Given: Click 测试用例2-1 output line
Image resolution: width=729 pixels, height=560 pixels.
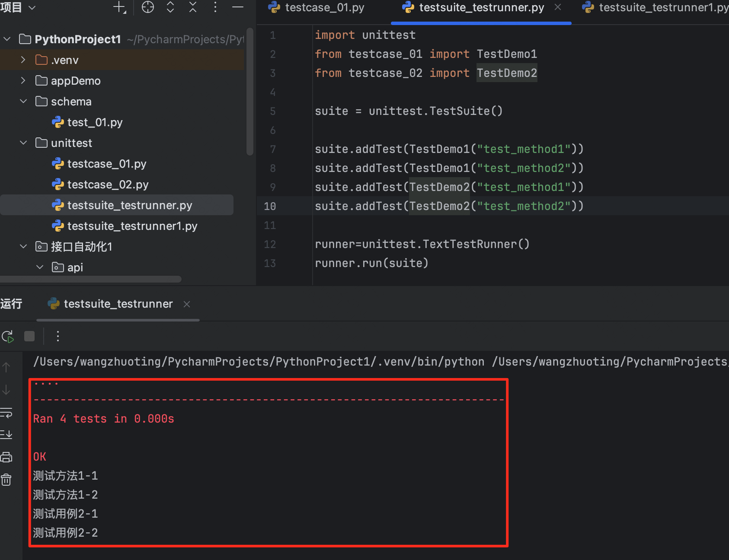Looking at the screenshot, I should (x=66, y=514).
